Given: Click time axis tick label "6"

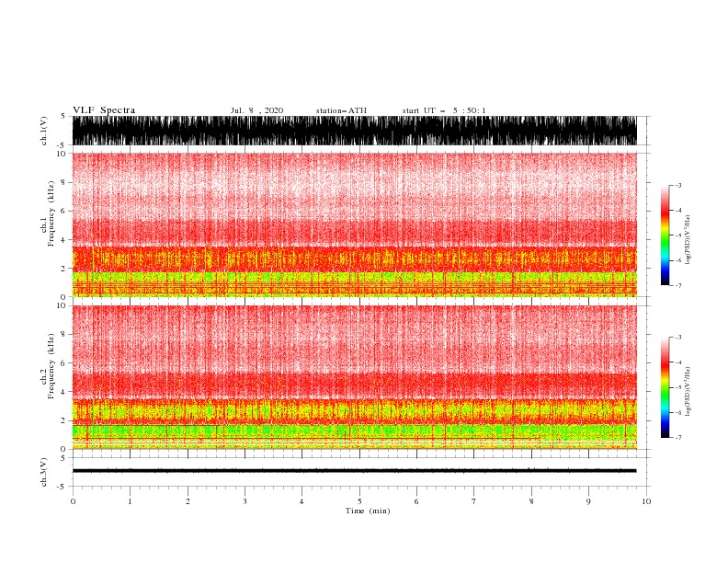Looking at the screenshot, I should pos(416,501).
